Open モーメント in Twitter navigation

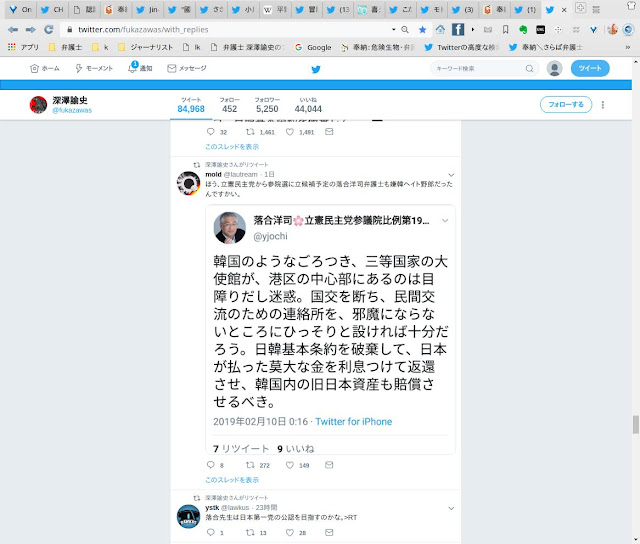(x=94, y=69)
